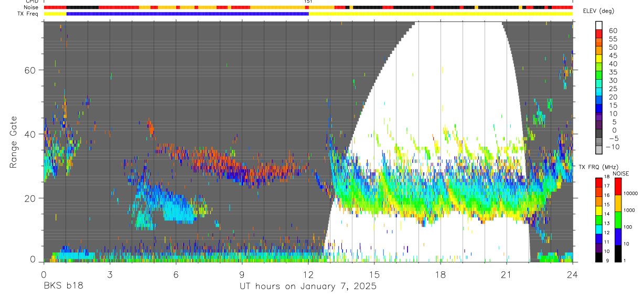Image resolution: width=644 pixels, height=297 pixels.
Task: Click the 'UT hours on January 7, 2025' axis title
Action: (308, 287)
